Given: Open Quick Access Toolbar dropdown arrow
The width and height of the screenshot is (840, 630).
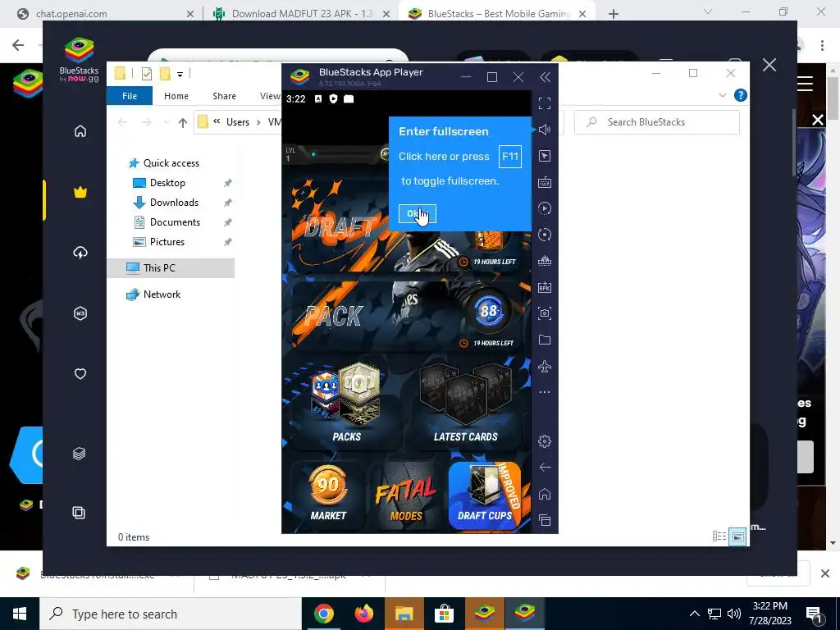Looking at the screenshot, I should point(180,75).
